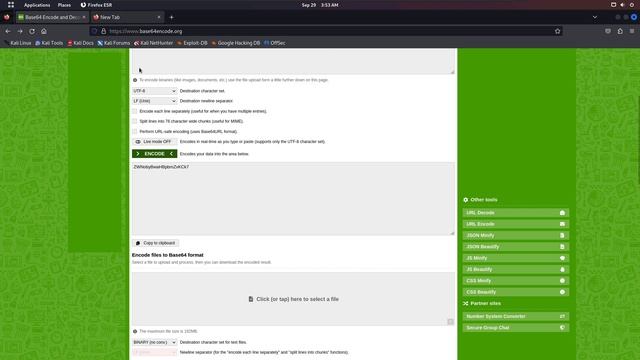Screen dimensions: 640x360
Task: Open the Firefox ESR app menu
Action: (96, 5)
